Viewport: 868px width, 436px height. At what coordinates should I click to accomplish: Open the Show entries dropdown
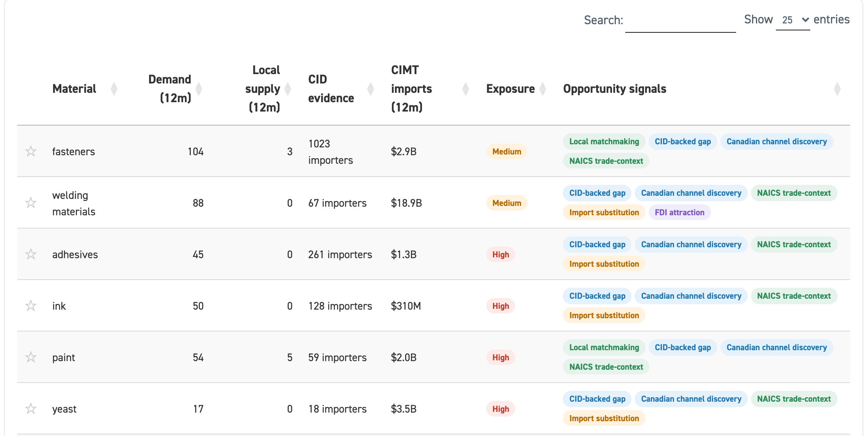point(793,20)
